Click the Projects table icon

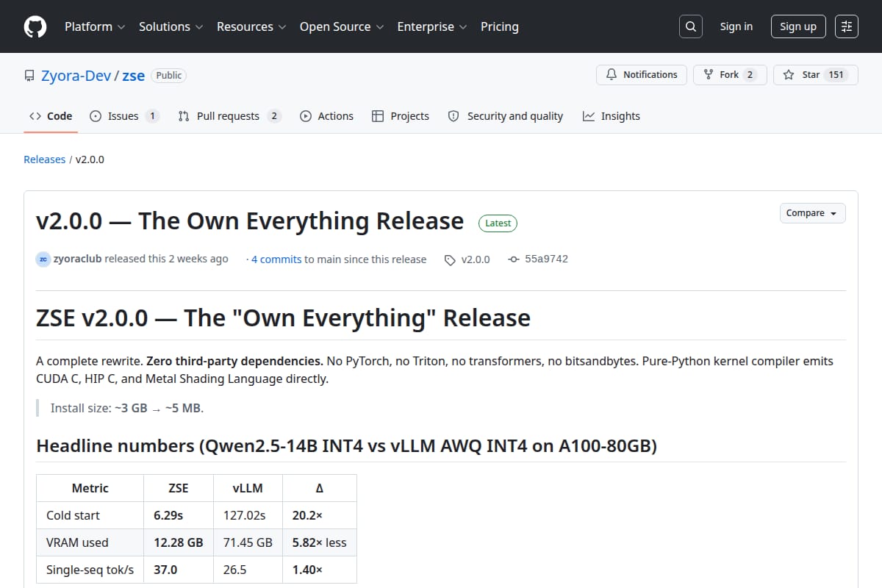tap(378, 116)
